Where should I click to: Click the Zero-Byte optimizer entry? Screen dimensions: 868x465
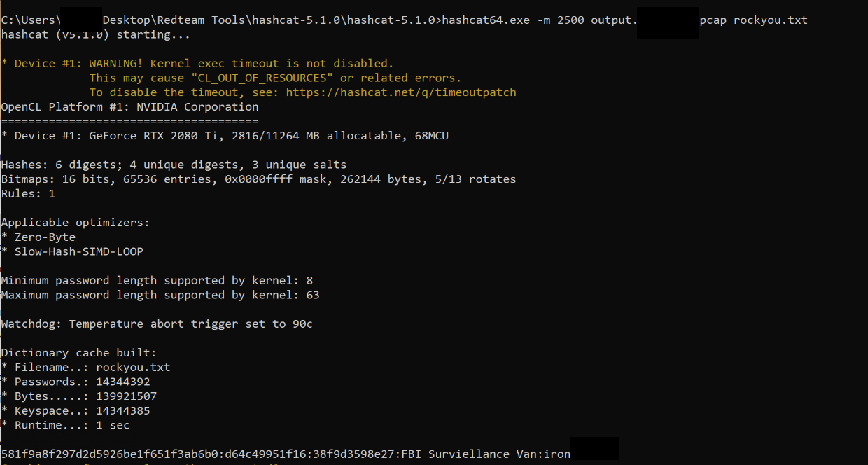coord(38,237)
